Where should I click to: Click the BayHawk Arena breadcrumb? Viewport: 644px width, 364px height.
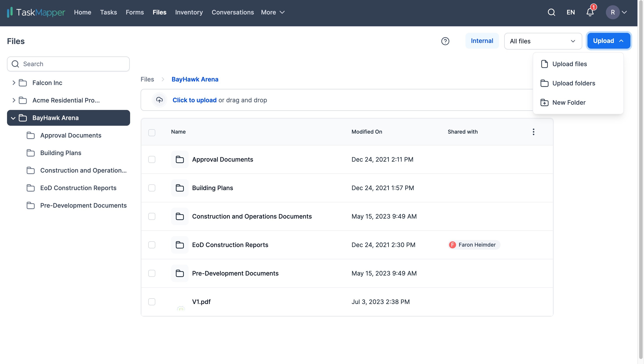click(195, 79)
